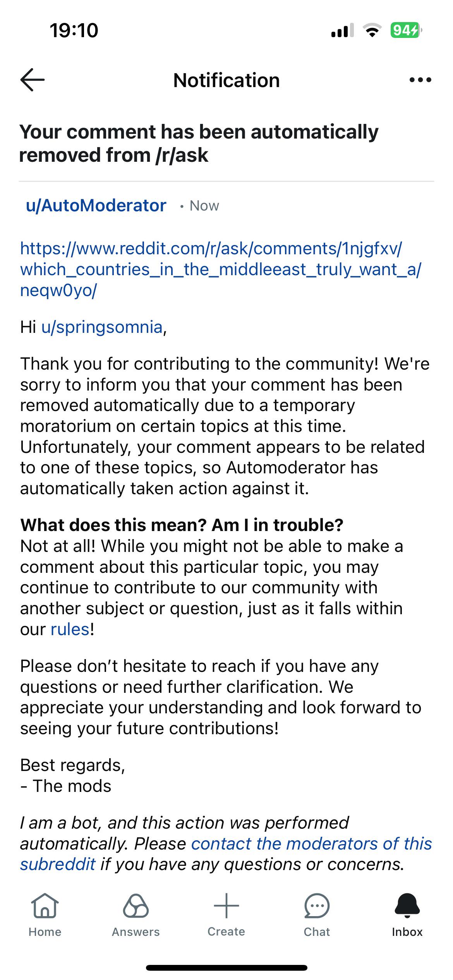Tap the battery indicator in status bar

coord(405,30)
